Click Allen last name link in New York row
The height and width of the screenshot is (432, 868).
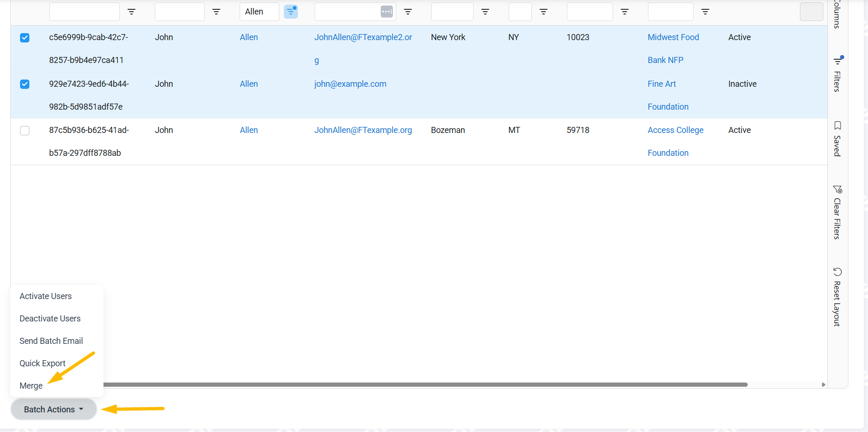249,37
